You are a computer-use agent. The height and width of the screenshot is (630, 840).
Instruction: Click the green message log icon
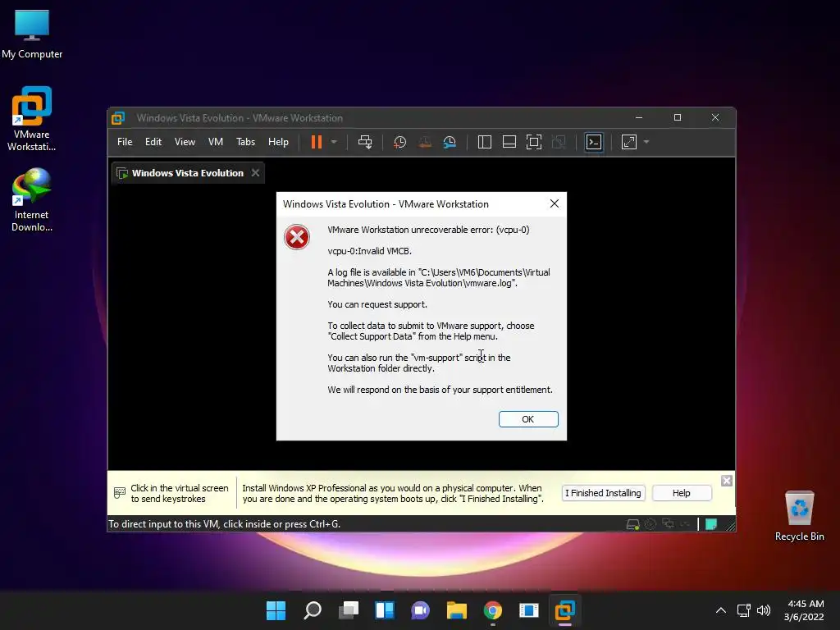[711, 524]
